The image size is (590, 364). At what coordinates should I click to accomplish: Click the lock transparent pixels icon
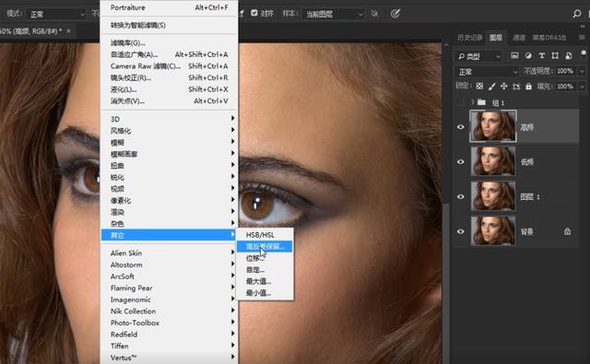(x=479, y=86)
